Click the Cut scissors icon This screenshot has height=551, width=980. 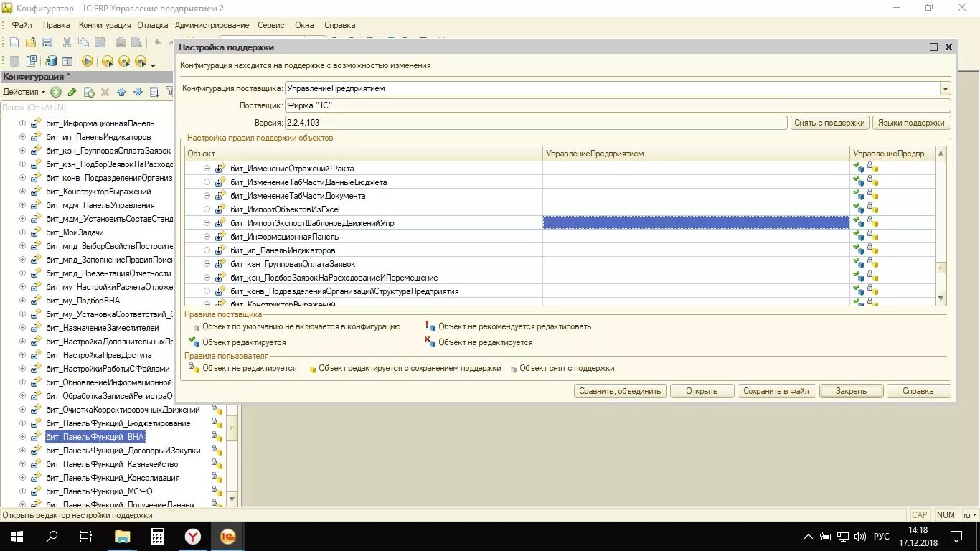(x=67, y=42)
